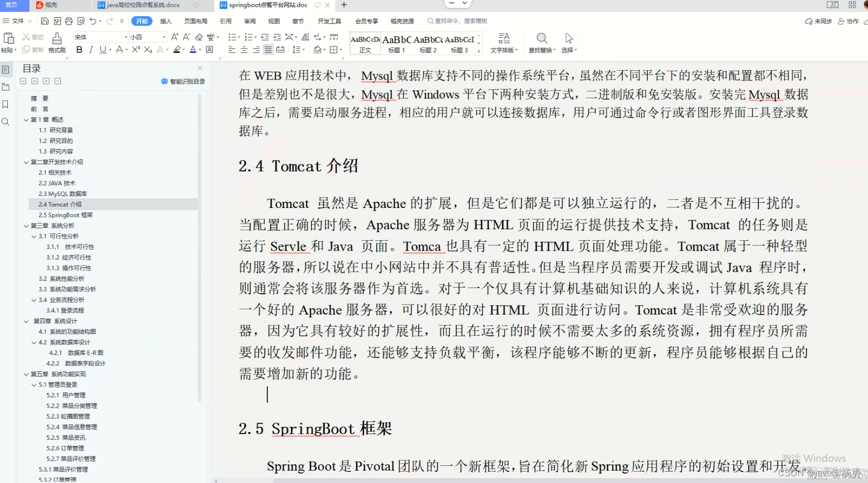Undo the last action
Viewport: 868px width, 483px height.
click(93, 21)
